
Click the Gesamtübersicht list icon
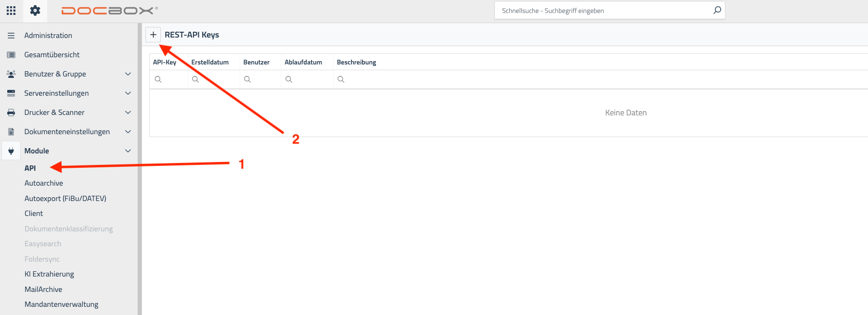pyautogui.click(x=11, y=55)
